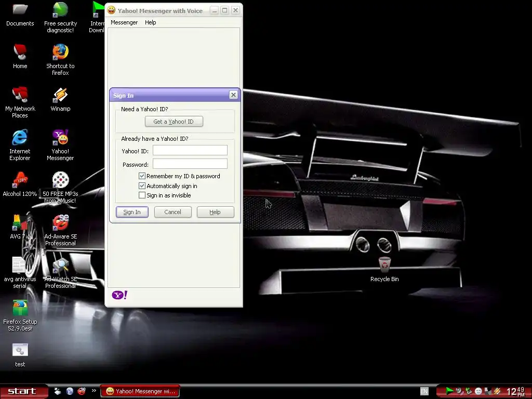Focus the Yahoo! ID input field
Screen dimensions: 532x399
[x=190, y=150]
